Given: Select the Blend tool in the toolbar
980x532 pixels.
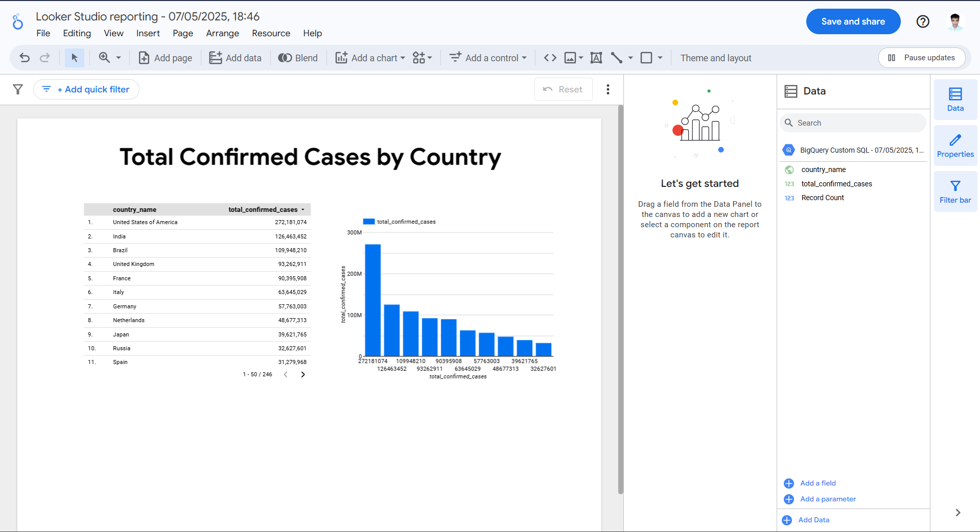Looking at the screenshot, I should pos(298,58).
